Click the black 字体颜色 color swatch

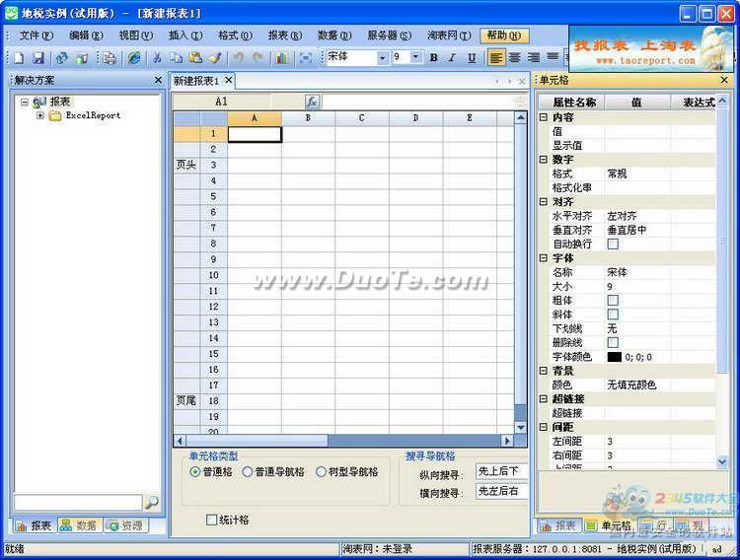[614, 357]
